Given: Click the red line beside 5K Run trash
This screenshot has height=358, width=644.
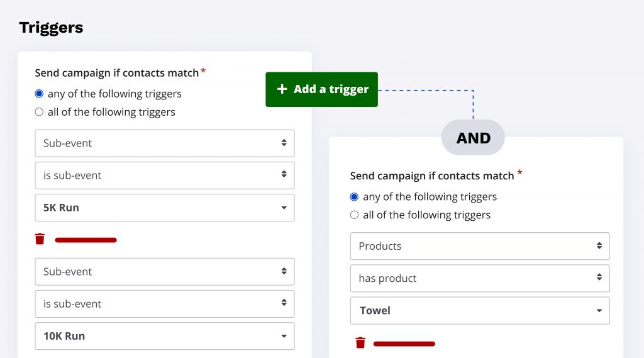Looking at the screenshot, I should click(x=86, y=240).
